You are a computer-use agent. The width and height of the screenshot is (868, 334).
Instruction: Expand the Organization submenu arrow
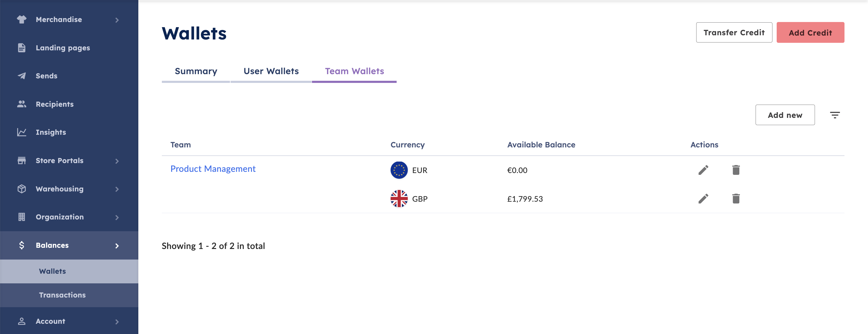[x=117, y=217]
